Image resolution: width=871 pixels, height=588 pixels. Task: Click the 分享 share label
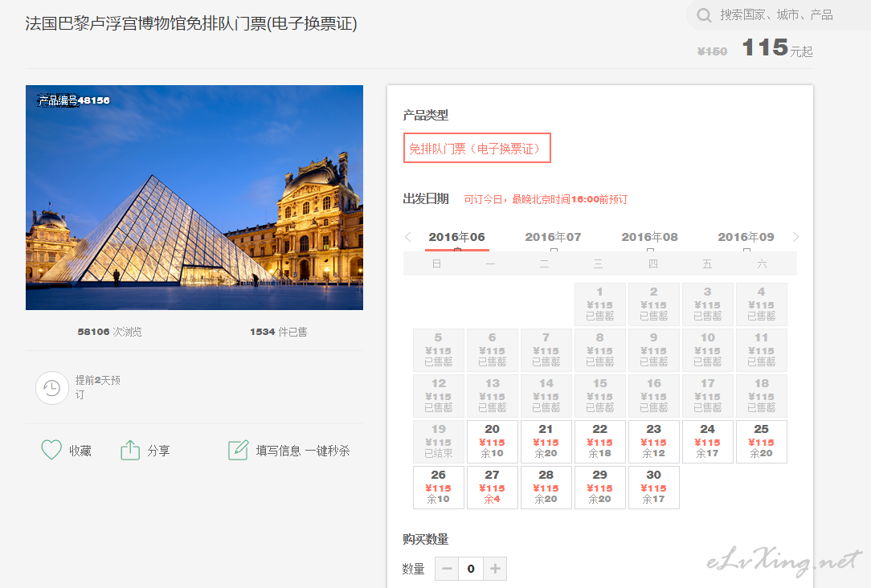(159, 451)
